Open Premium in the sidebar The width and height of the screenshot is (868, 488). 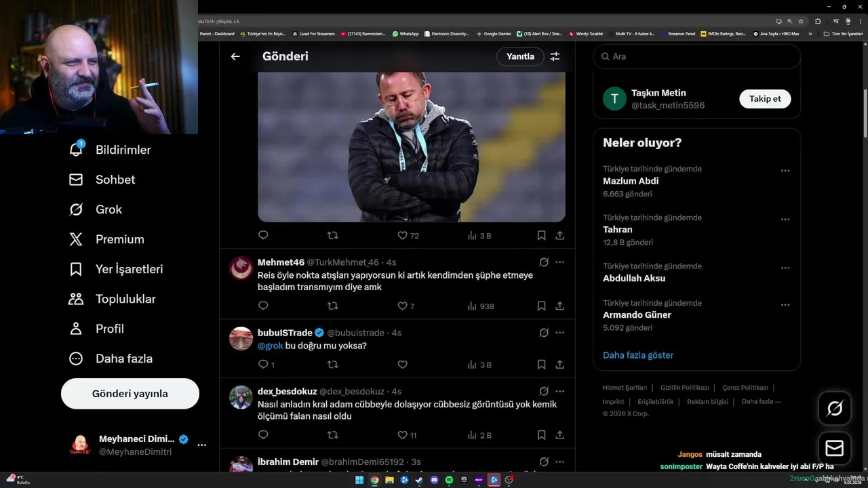click(x=106, y=239)
